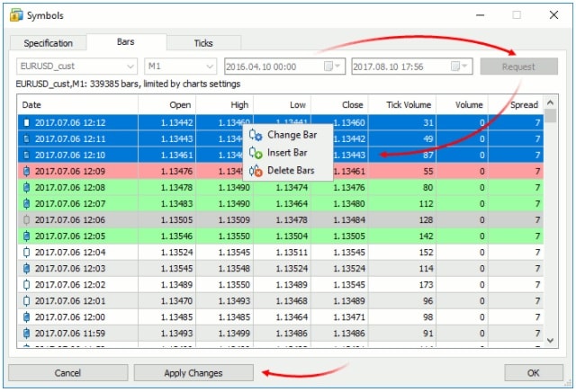Click the Request button
This screenshot has height=392, width=576.
pyautogui.click(x=518, y=67)
